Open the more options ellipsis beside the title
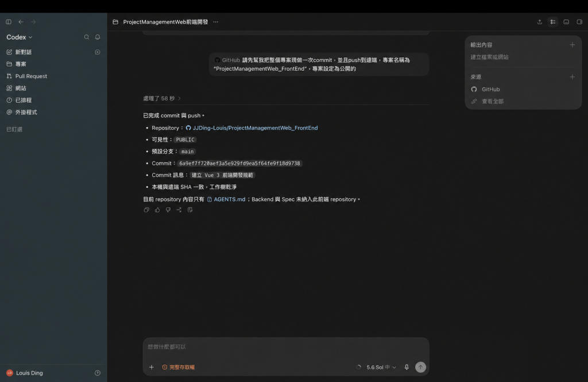Viewport: 588px width, 382px height. 216,22
